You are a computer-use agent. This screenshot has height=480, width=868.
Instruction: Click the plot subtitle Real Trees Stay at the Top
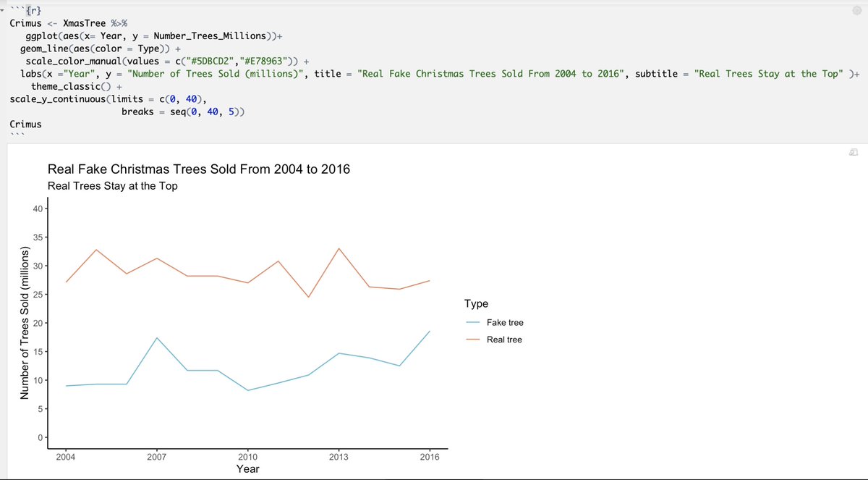tap(112, 185)
